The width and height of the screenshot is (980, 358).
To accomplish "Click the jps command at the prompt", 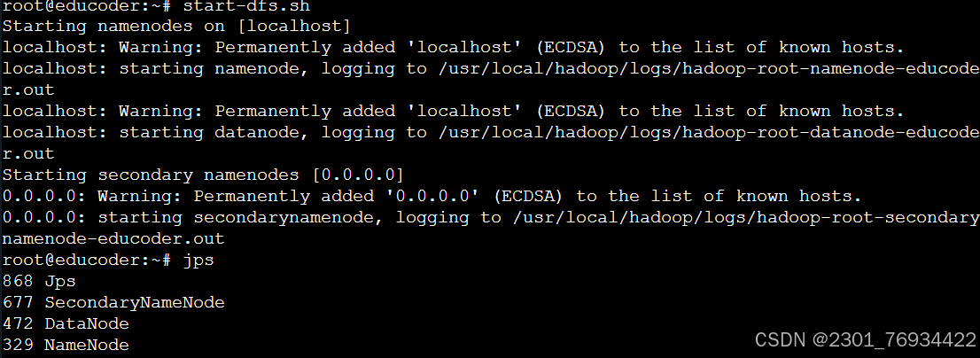I will coord(198,260).
